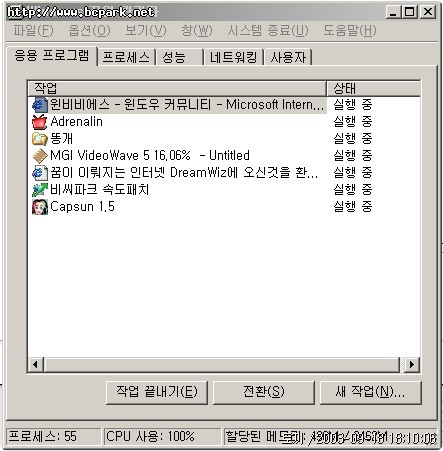Viewport: 443px width, 451px height.
Task: Select the 똥개 folder icon
Action: 40,139
